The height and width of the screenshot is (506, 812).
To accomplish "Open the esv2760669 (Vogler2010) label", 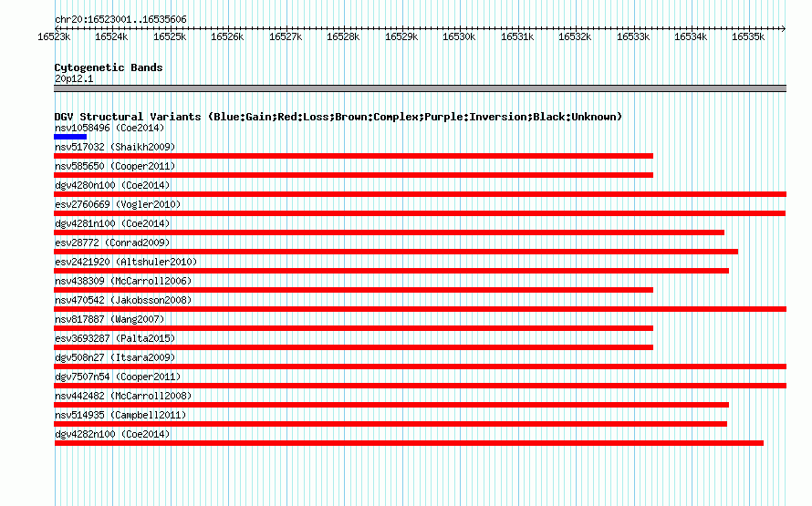I will click(x=118, y=204).
